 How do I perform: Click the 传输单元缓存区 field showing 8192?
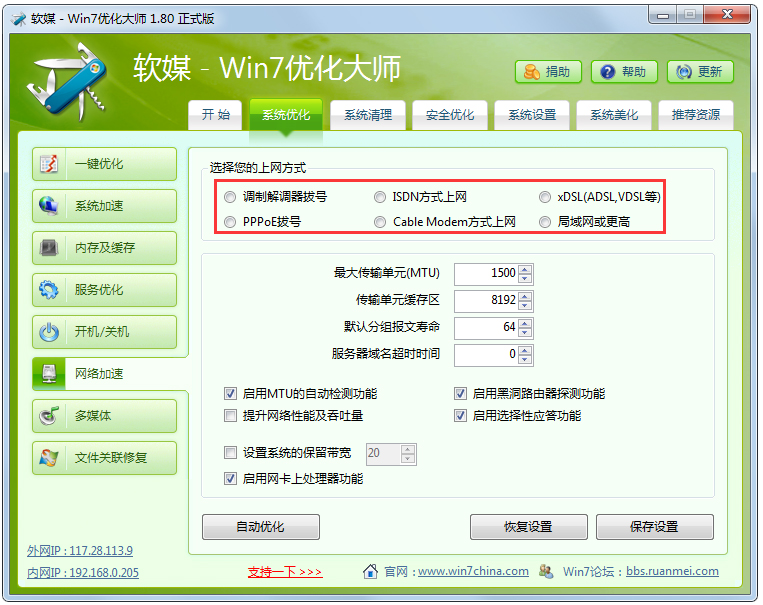(486, 301)
